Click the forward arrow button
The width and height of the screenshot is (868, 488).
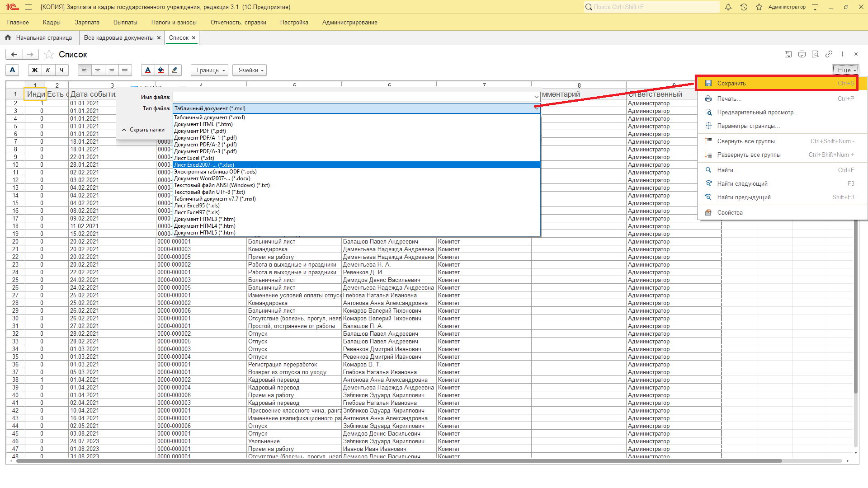30,55
